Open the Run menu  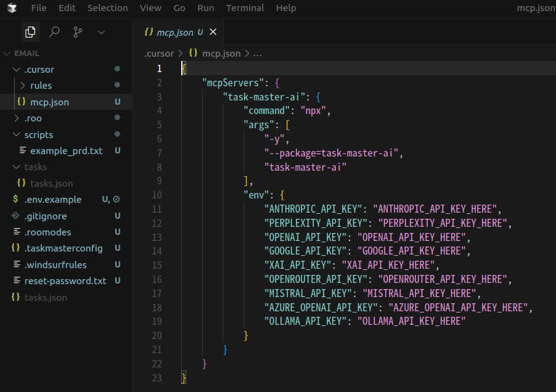(206, 8)
